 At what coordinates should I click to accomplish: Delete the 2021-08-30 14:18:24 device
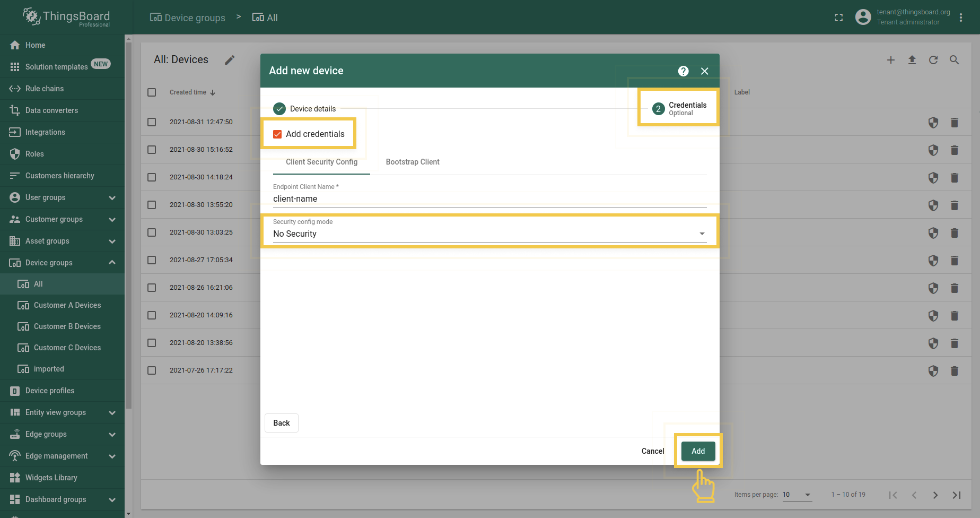pyautogui.click(x=955, y=178)
